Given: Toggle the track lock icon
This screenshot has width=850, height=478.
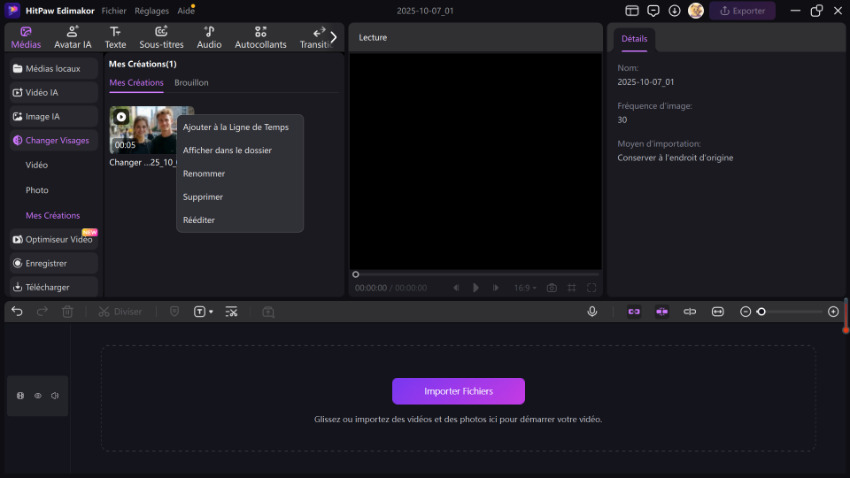Looking at the screenshot, I should pyautogui.click(x=20, y=396).
